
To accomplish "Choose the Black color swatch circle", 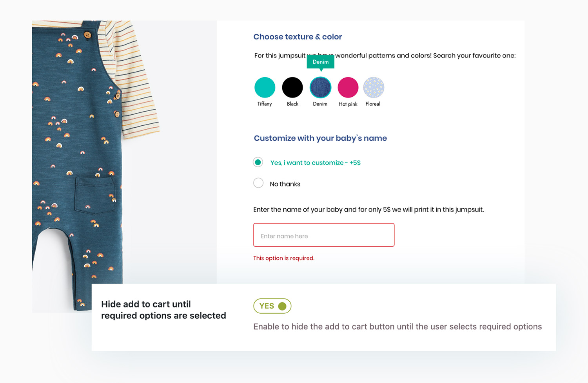I will [x=292, y=87].
